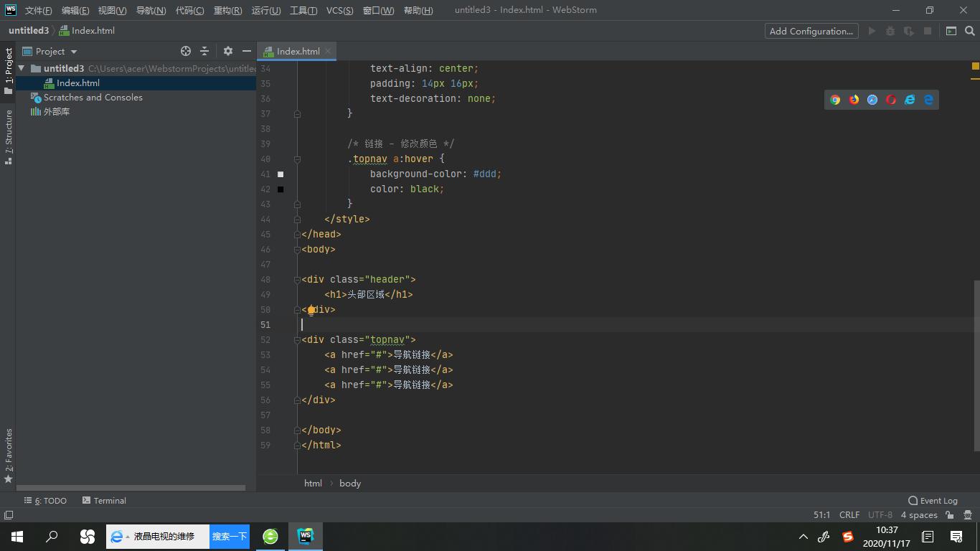
Task: Open in Opera browser icon
Action: pyautogui.click(x=891, y=100)
